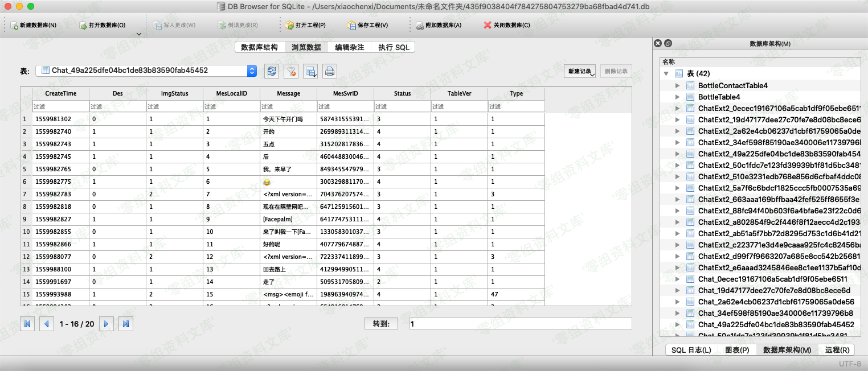
Task: Go to next page of records
Action: pyautogui.click(x=106, y=324)
